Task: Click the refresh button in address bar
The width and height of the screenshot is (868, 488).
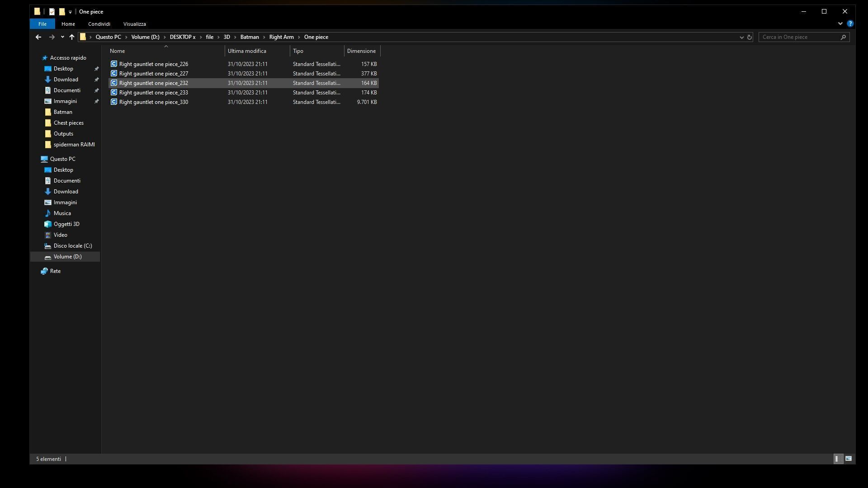Action: pyautogui.click(x=749, y=37)
